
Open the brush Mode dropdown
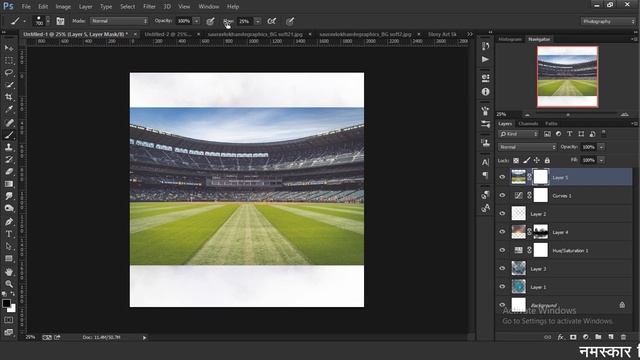pos(119,21)
